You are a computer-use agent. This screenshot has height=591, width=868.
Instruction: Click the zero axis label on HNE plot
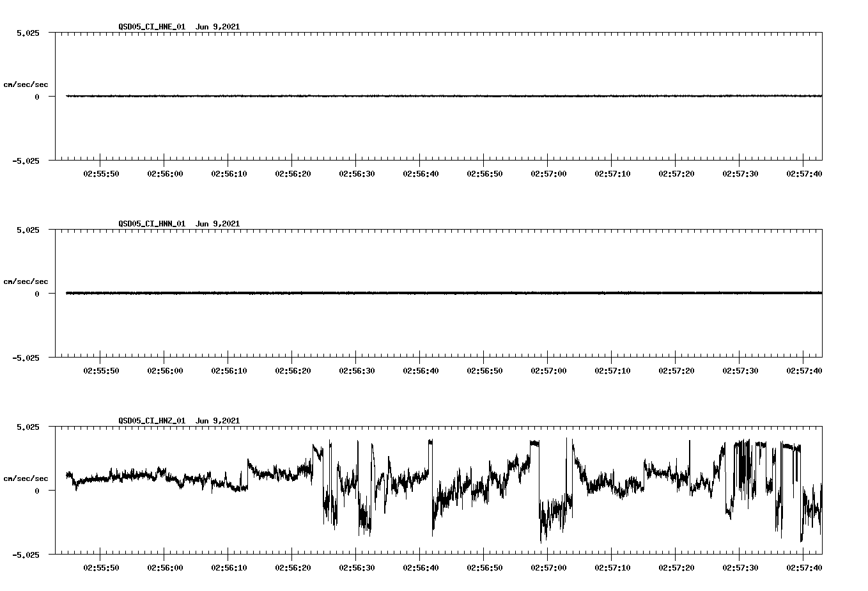[x=36, y=97]
